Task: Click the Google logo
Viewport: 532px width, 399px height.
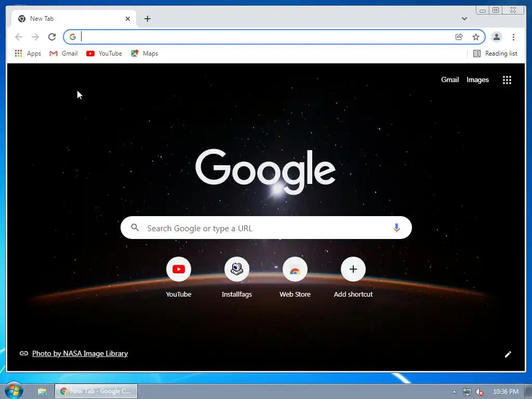Action: (x=265, y=171)
